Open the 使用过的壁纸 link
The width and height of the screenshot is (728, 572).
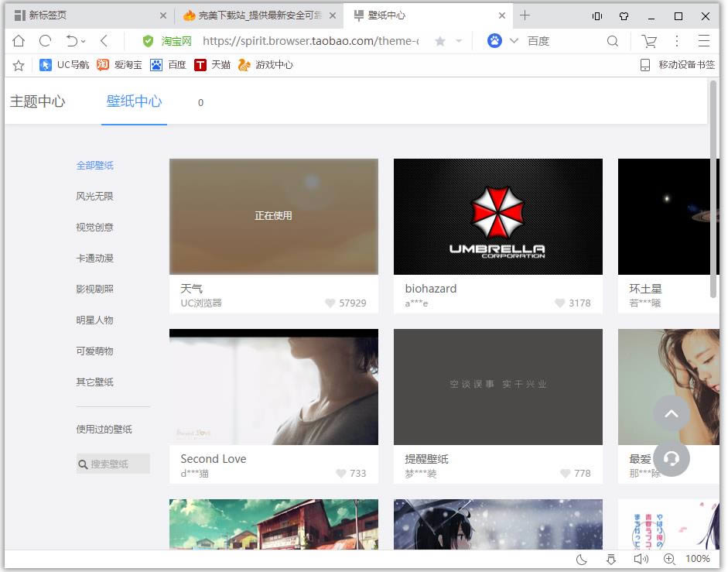pyautogui.click(x=104, y=429)
